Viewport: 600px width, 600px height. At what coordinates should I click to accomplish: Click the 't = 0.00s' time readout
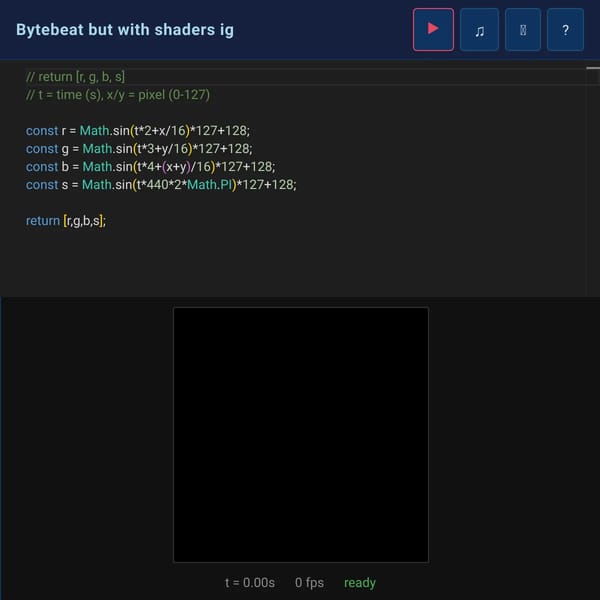coord(249,582)
